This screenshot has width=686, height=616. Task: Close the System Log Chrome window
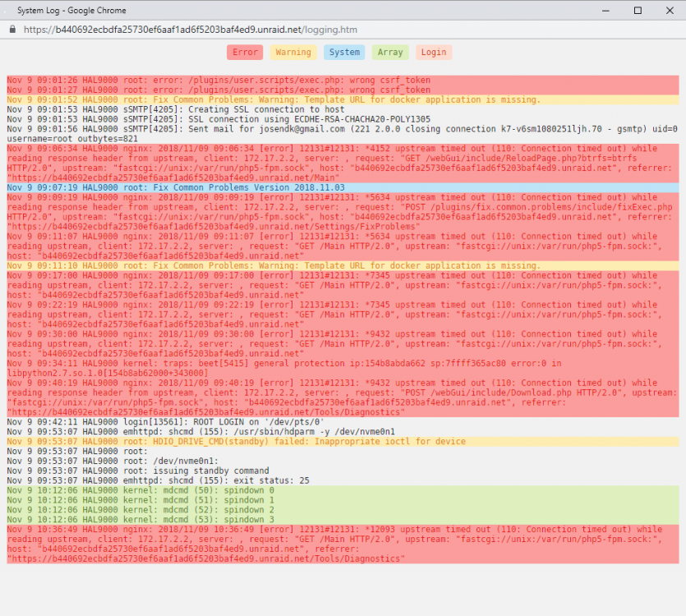(670, 11)
